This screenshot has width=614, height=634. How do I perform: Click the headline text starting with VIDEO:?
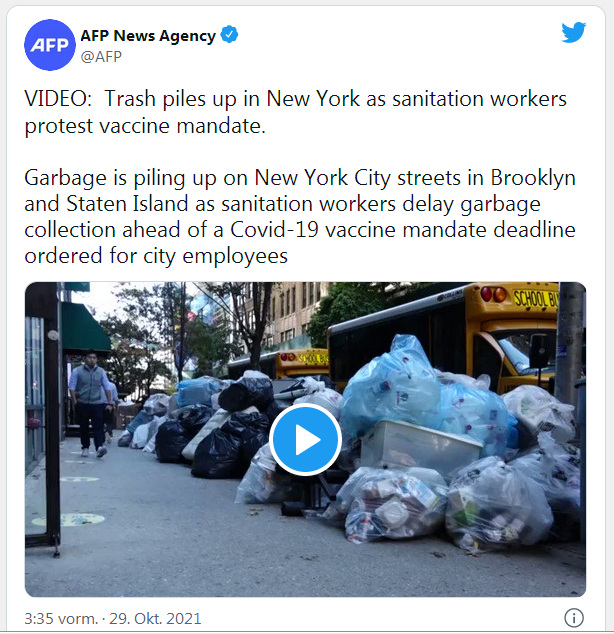click(295, 112)
